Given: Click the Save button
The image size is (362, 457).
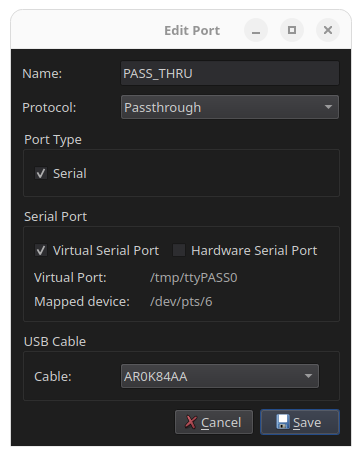Looking at the screenshot, I should point(300,422).
